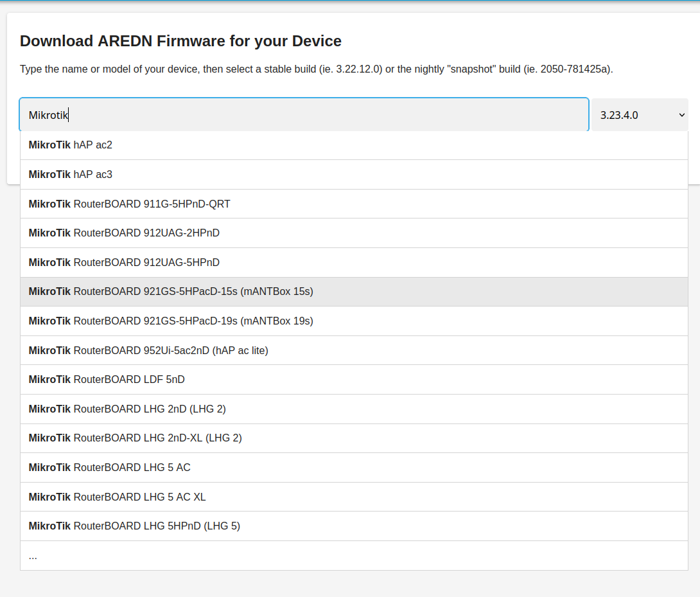Select MikroTik hAP ac2 from suggestions
Screen dimensions: 700x597
(69, 145)
